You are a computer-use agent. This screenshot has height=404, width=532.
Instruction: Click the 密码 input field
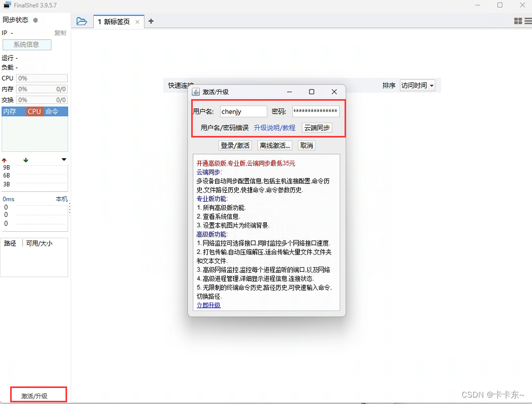pyautogui.click(x=316, y=111)
